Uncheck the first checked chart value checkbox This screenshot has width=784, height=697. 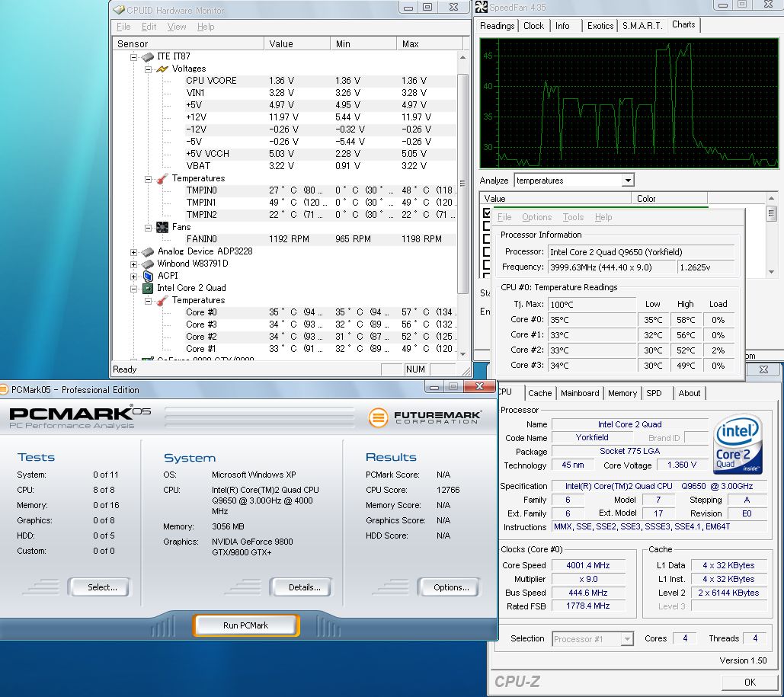tap(488, 214)
